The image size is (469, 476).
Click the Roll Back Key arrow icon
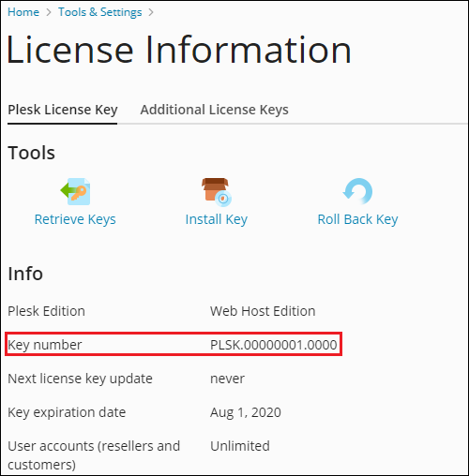(357, 191)
